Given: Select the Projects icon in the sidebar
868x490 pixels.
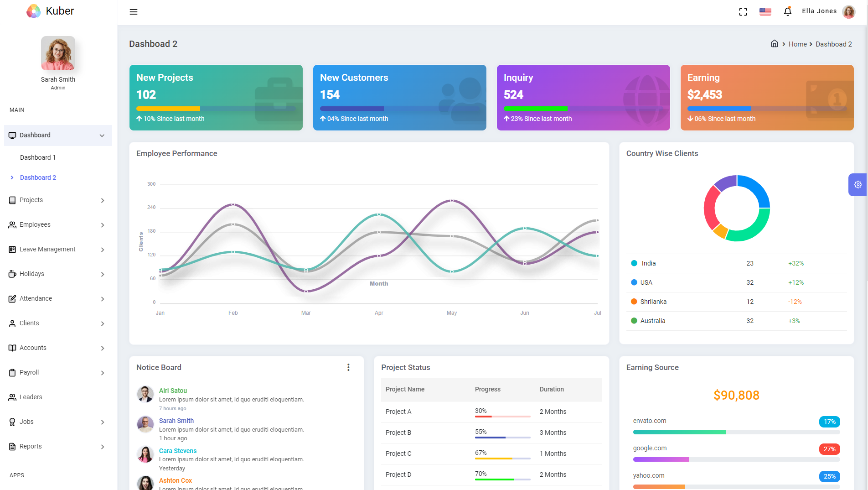Looking at the screenshot, I should [x=12, y=200].
